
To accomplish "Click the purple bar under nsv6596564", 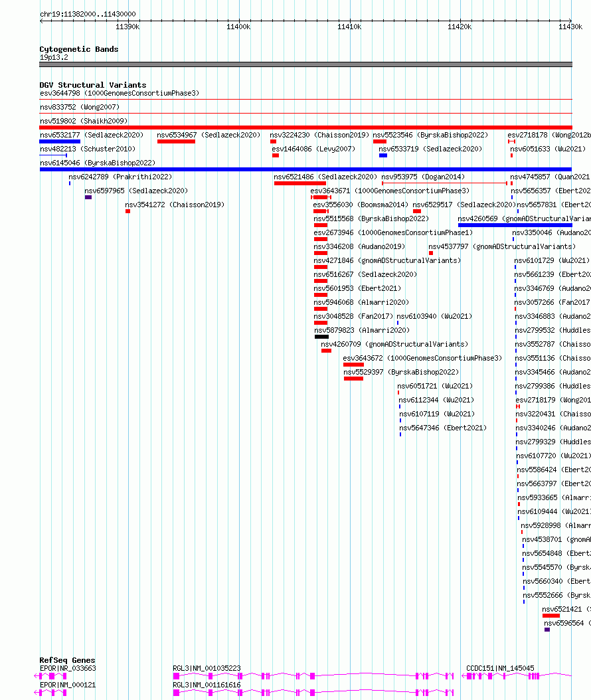I will 547,630.
